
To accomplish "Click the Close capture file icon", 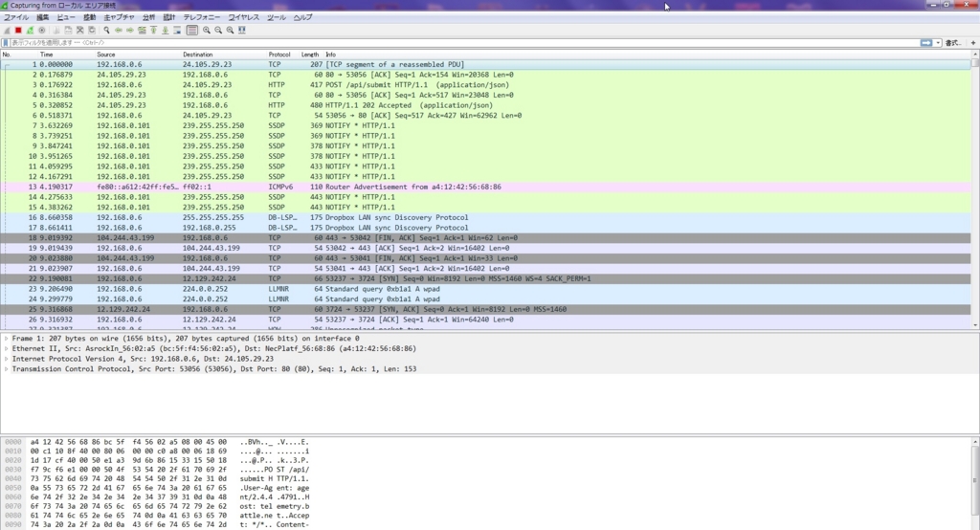I will click(x=80, y=30).
